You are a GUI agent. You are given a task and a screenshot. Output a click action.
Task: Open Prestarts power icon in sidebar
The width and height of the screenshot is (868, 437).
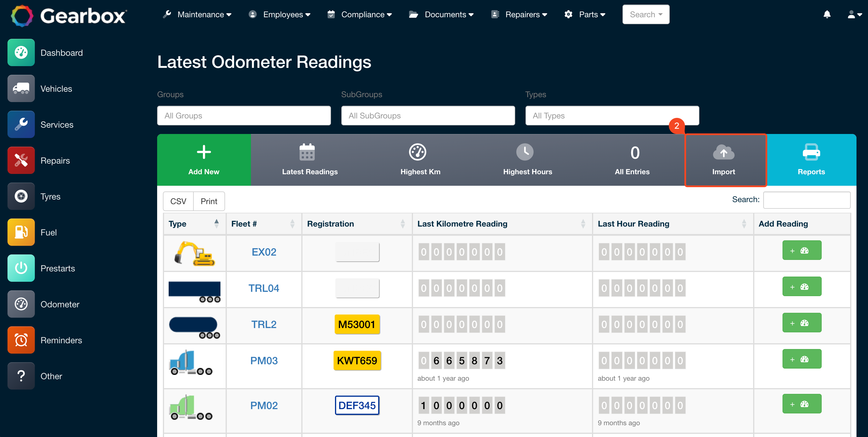[21, 268]
